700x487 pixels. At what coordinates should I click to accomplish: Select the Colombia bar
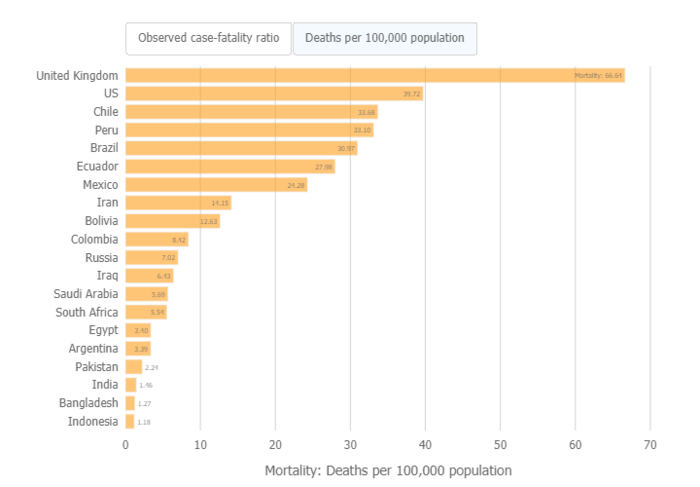157,239
